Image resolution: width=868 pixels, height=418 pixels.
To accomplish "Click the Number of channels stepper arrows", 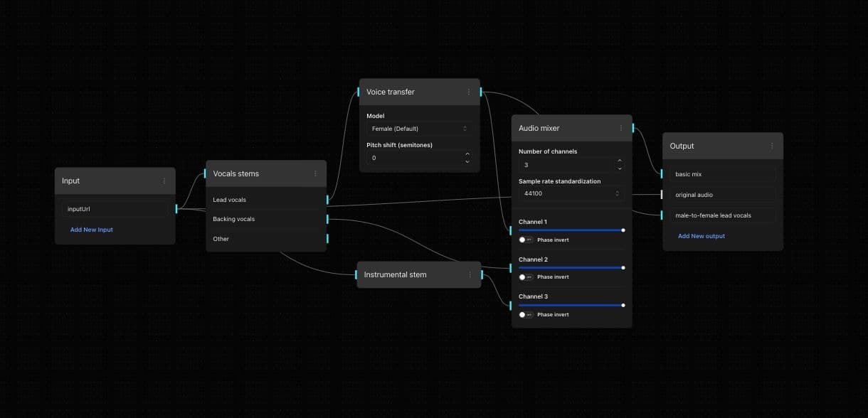I will [619, 165].
